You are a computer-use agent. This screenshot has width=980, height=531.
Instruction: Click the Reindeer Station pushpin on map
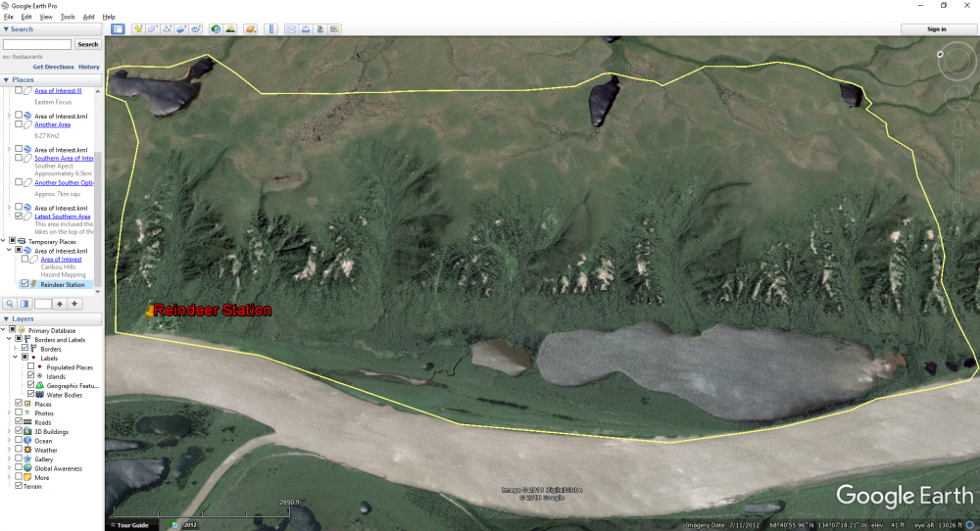click(150, 310)
